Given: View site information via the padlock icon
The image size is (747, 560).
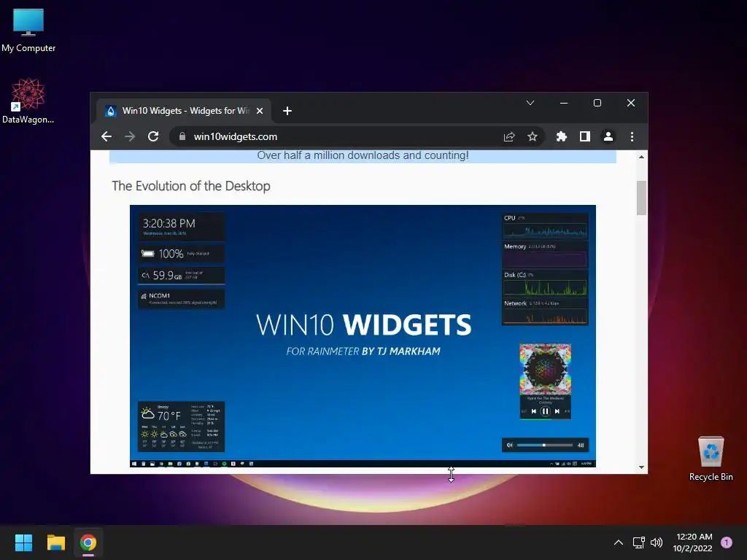Looking at the screenshot, I should tap(182, 136).
